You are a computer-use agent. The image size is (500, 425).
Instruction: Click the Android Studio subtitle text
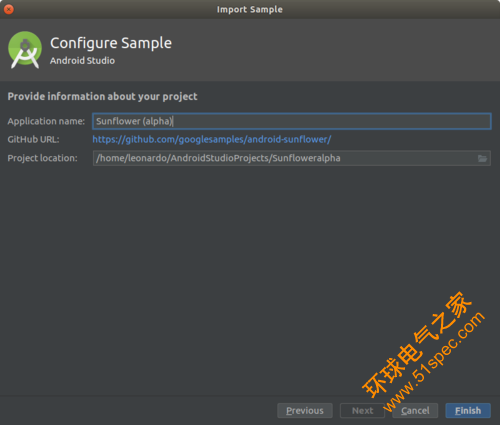click(82, 61)
